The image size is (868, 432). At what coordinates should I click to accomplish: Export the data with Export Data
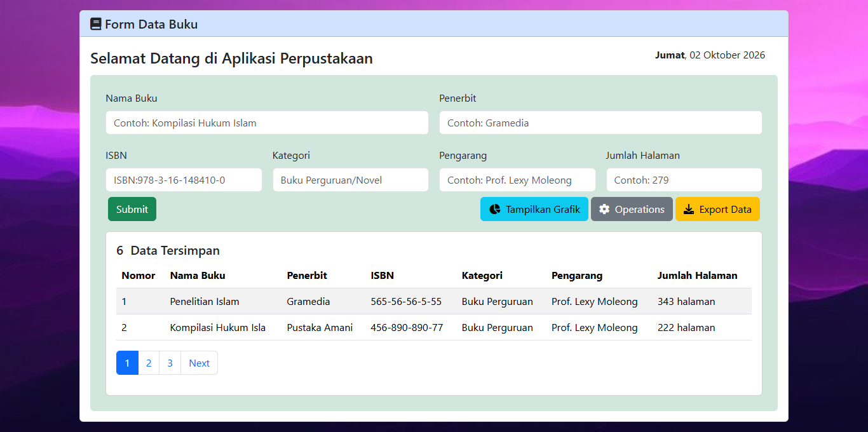pyautogui.click(x=717, y=209)
